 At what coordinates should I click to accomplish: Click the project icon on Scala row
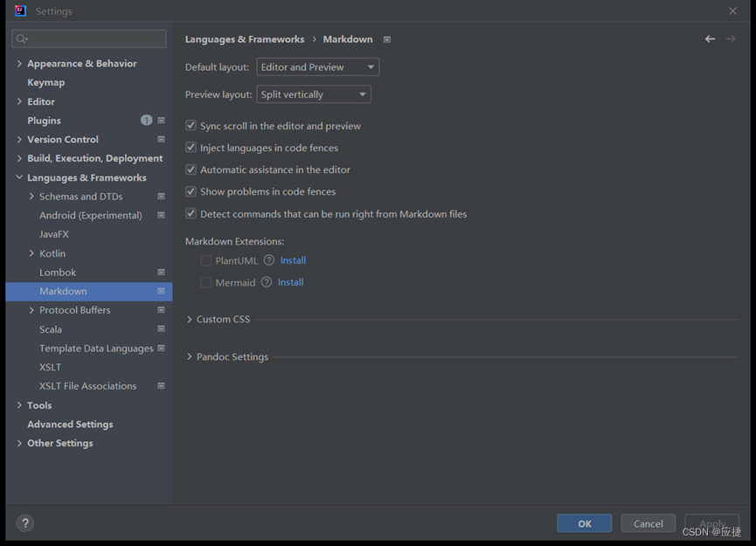pos(161,328)
